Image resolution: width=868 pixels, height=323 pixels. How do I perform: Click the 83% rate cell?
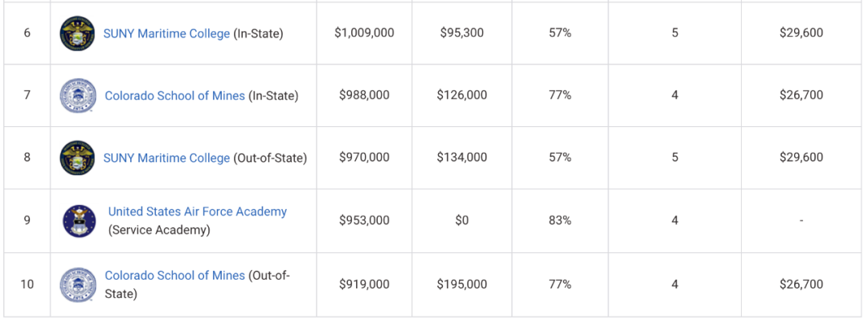(560, 220)
